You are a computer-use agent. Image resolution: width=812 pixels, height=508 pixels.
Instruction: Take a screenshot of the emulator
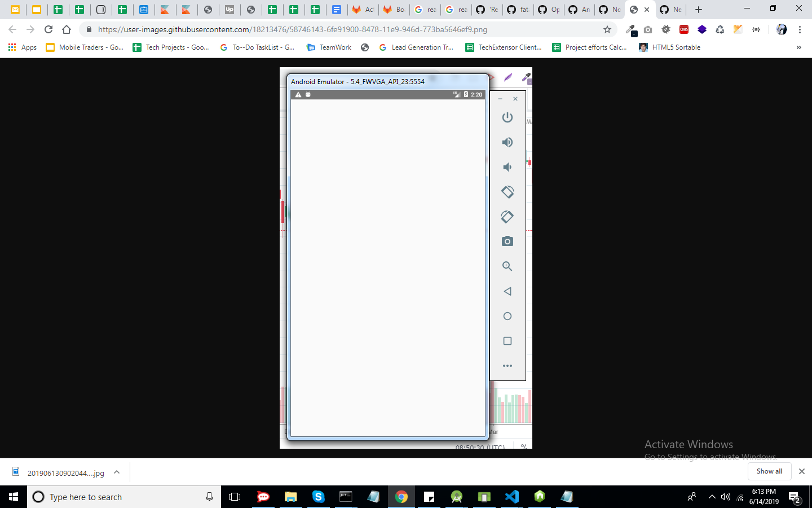tap(507, 241)
